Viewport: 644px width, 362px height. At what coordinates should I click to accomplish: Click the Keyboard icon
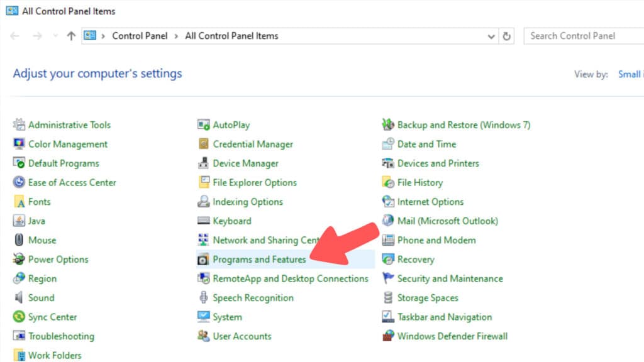204,221
